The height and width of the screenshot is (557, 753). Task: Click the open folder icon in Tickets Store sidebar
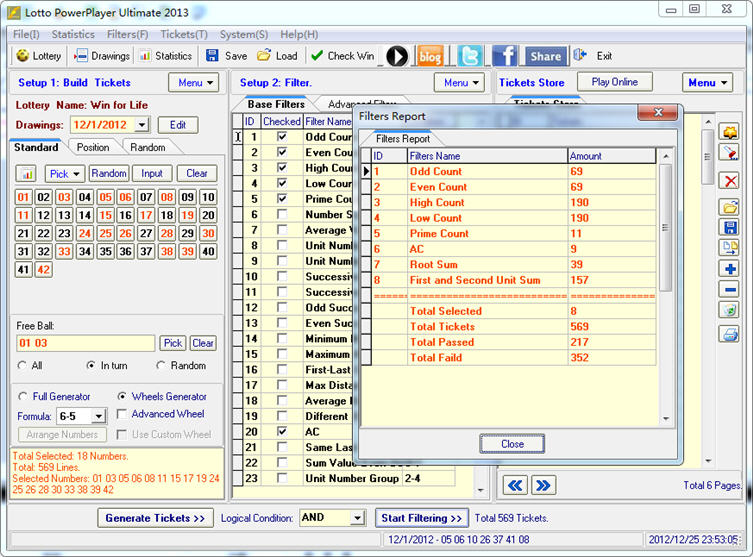(729, 207)
